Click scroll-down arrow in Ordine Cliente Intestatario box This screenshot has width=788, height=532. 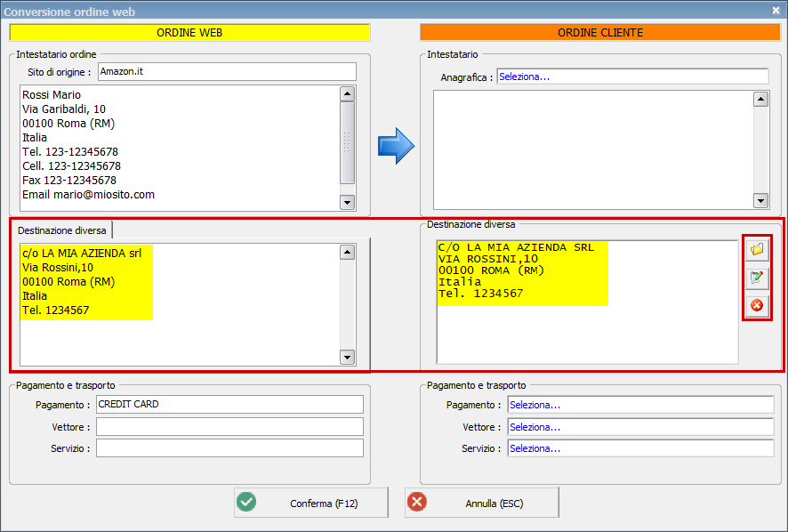pyautogui.click(x=760, y=201)
